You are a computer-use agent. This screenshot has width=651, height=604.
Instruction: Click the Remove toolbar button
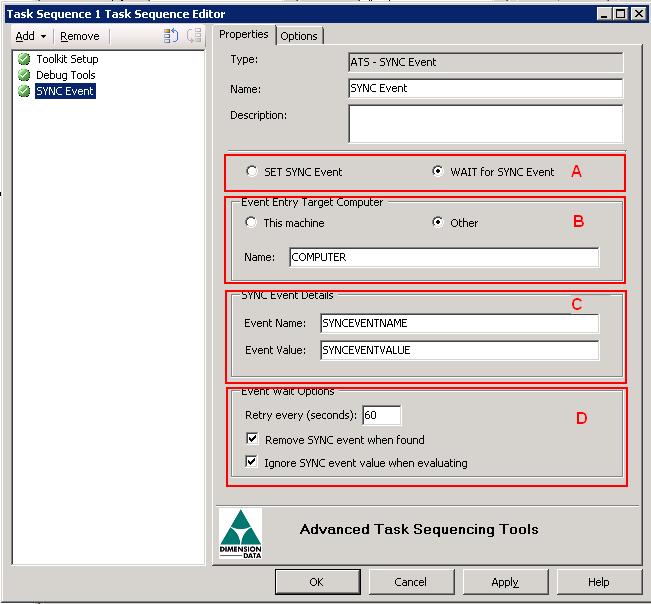pyautogui.click(x=79, y=37)
